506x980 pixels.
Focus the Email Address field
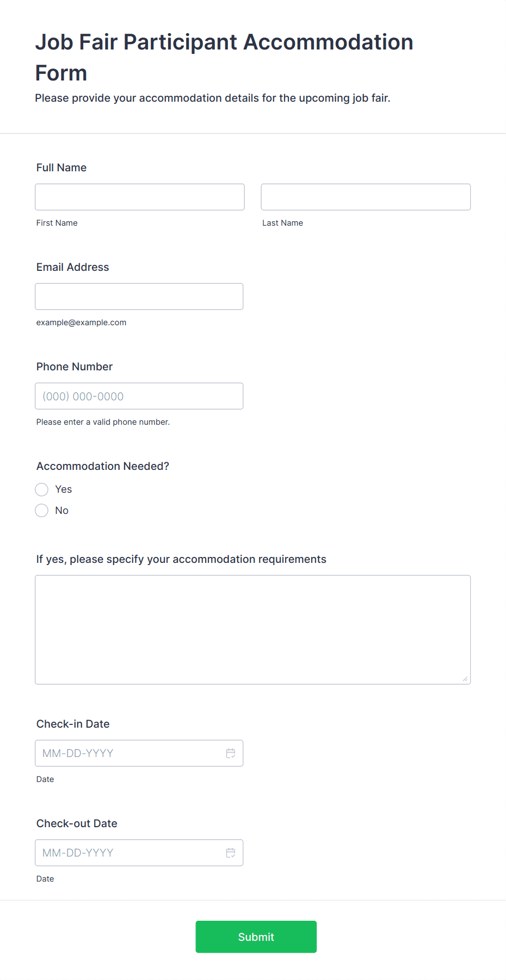(139, 296)
